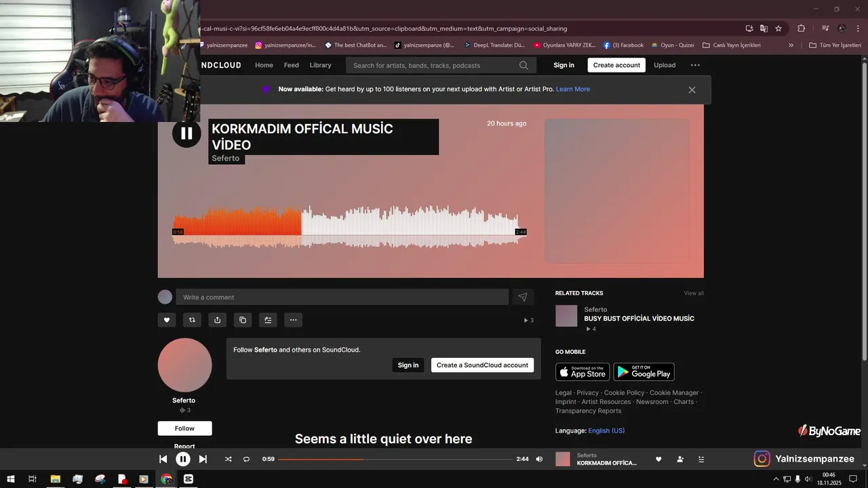Seek within the track on the waveform

click(349, 226)
